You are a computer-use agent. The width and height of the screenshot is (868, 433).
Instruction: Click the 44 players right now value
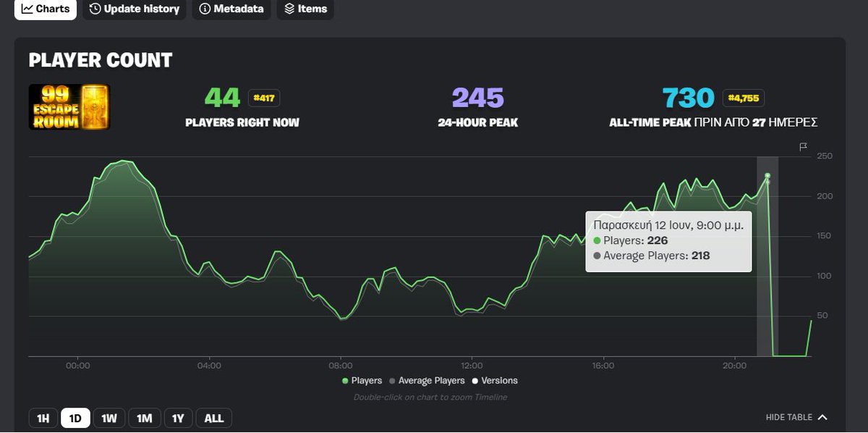(x=223, y=98)
